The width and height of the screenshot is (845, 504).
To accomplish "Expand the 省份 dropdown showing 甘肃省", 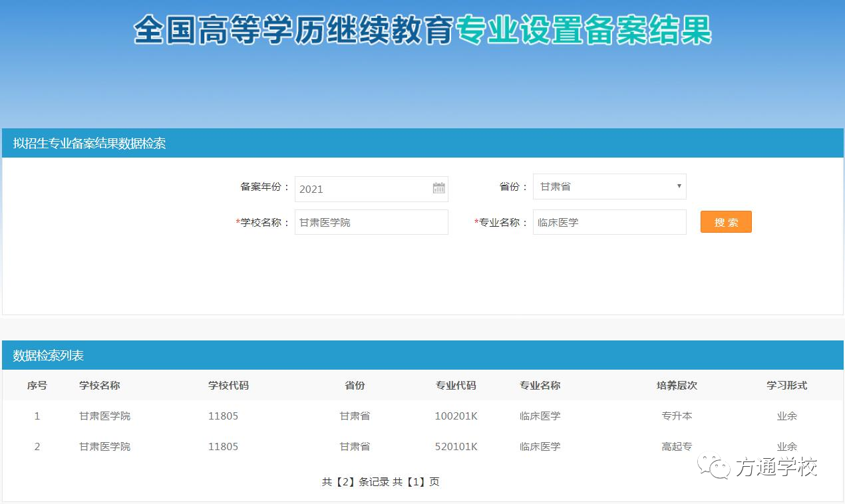I will (609, 187).
